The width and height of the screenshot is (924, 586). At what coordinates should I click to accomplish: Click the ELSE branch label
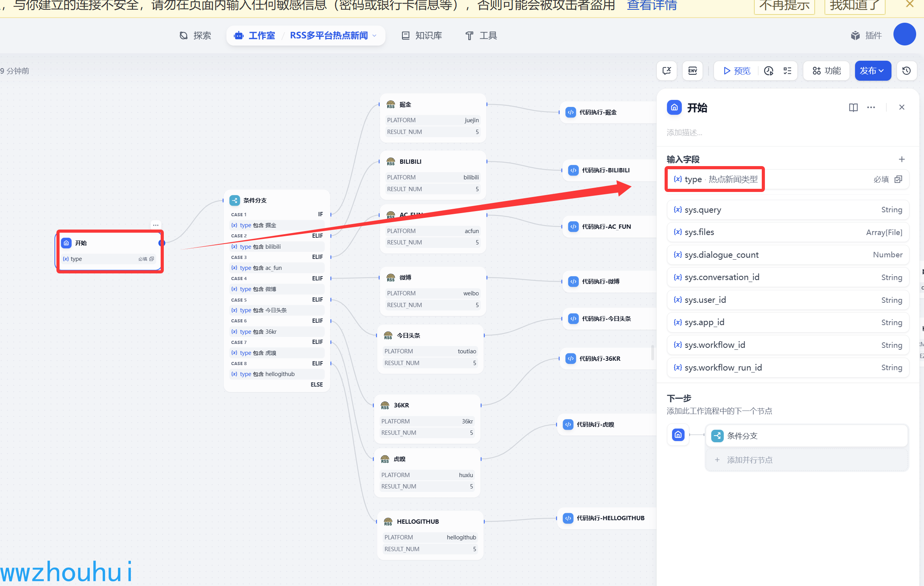[x=317, y=385]
